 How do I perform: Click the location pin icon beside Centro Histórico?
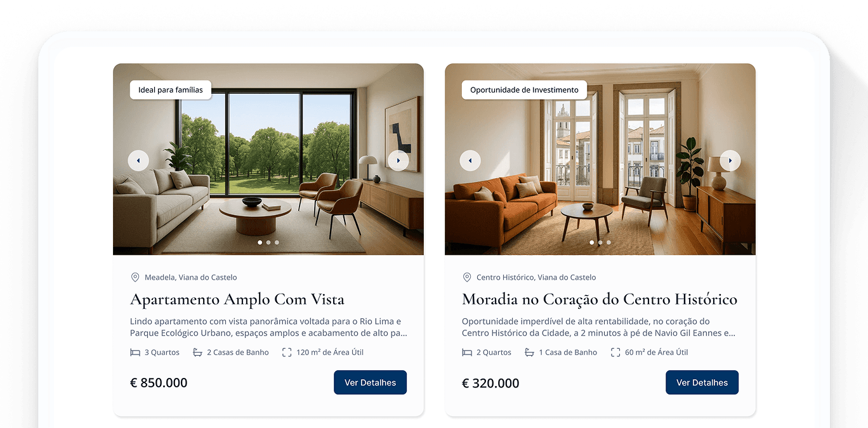pos(467,277)
